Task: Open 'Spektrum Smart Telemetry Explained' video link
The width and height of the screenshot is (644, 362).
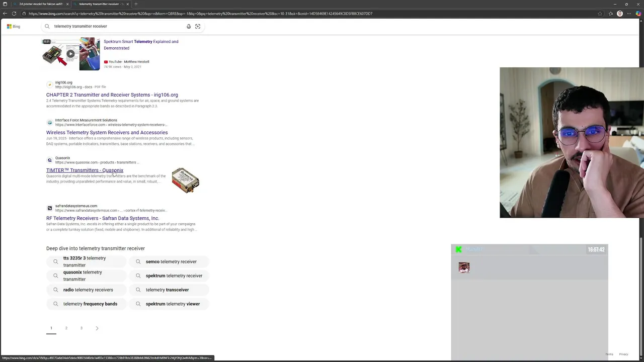Action: (141, 45)
